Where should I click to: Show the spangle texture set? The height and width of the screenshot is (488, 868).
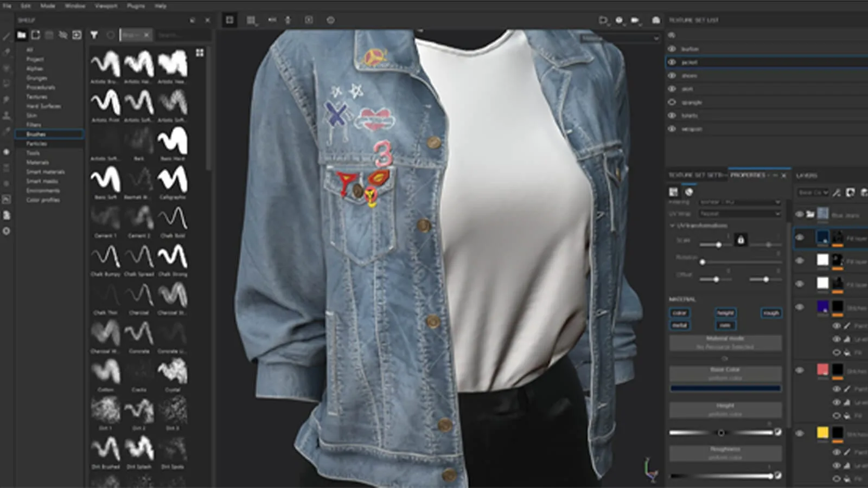click(x=671, y=102)
